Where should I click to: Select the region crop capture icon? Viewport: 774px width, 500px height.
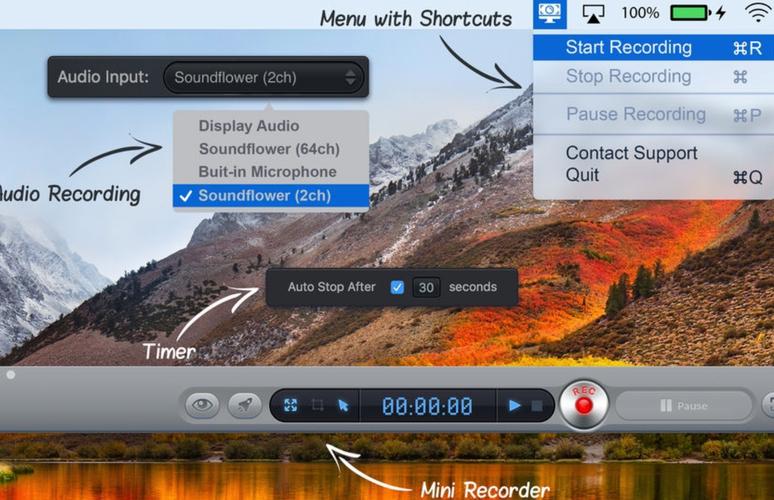[x=317, y=405]
